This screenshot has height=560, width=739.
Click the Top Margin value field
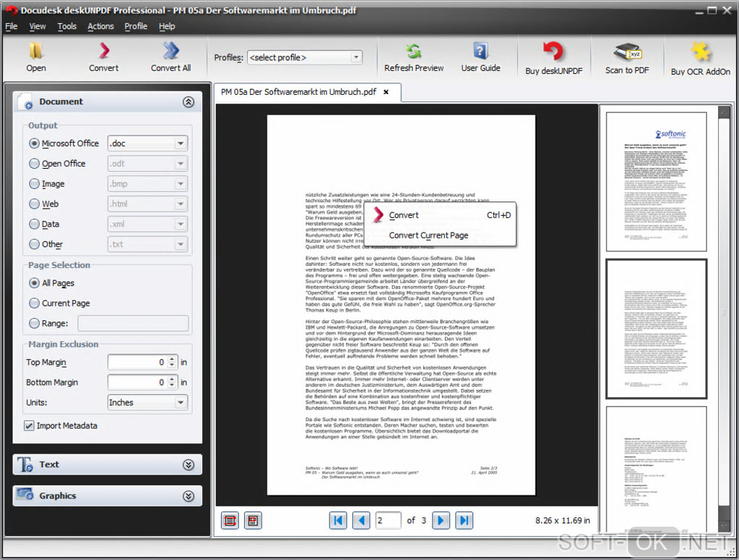(138, 362)
